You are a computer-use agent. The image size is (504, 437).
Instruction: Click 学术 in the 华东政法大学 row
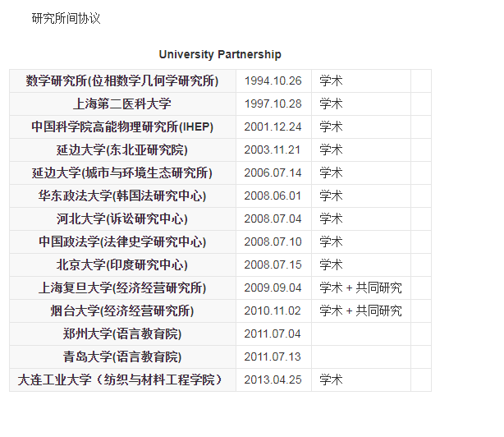[331, 195]
